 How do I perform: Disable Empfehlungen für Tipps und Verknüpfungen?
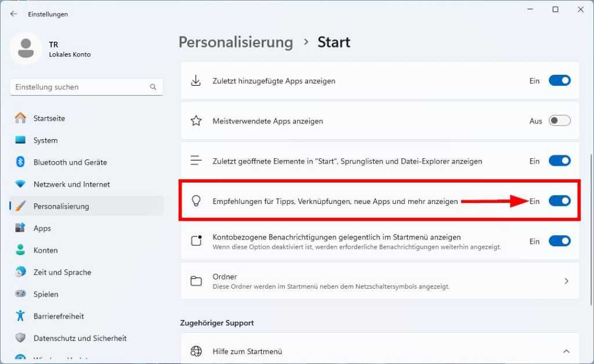(559, 201)
